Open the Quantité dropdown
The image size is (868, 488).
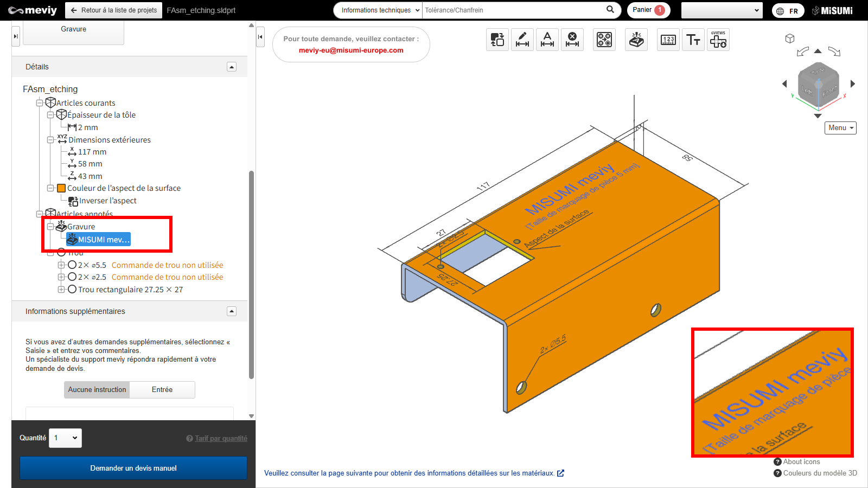[x=65, y=438]
